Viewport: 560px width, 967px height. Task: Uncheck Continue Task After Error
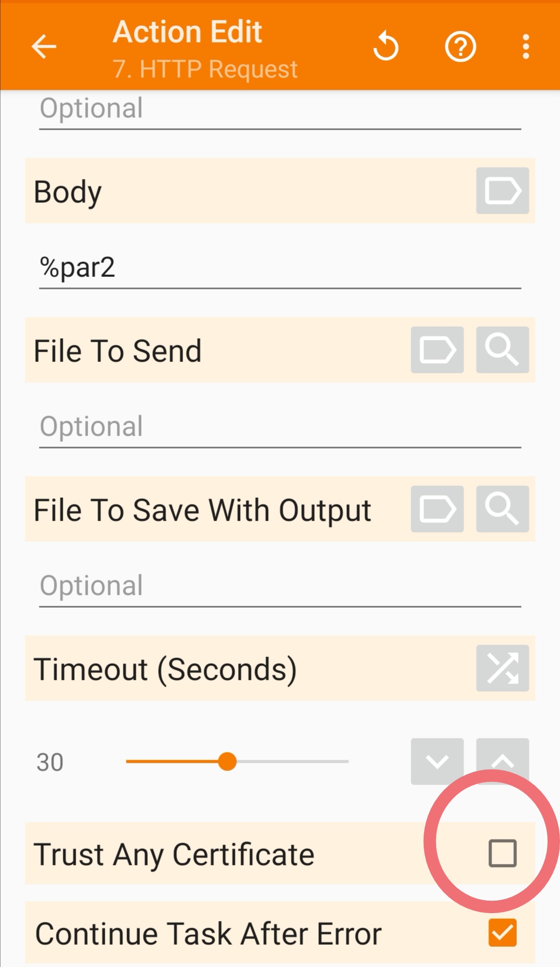point(502,933)
